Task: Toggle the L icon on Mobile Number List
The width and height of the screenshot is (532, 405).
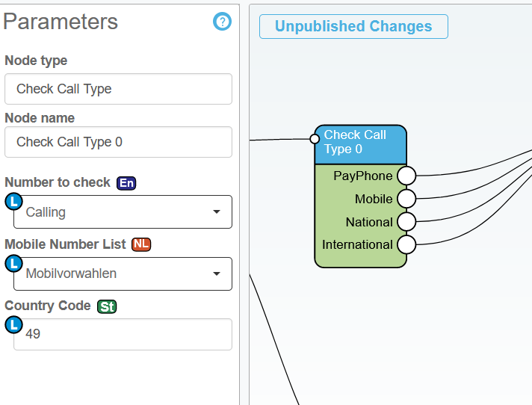Action: tap(13, 263)
